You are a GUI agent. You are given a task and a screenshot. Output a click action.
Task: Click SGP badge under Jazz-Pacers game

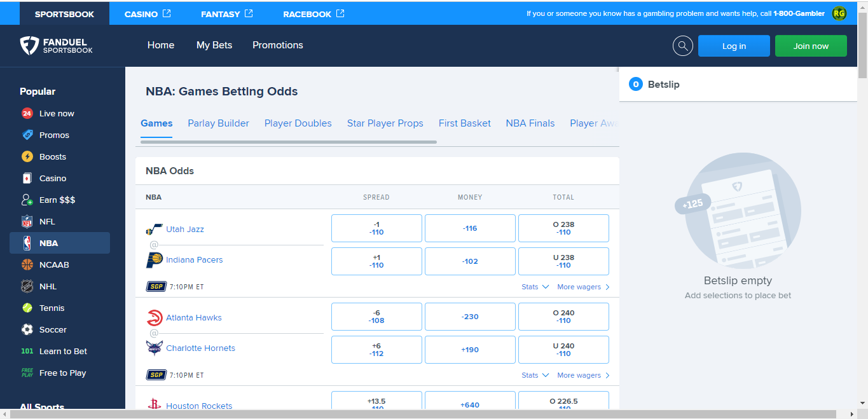point(156,287)
